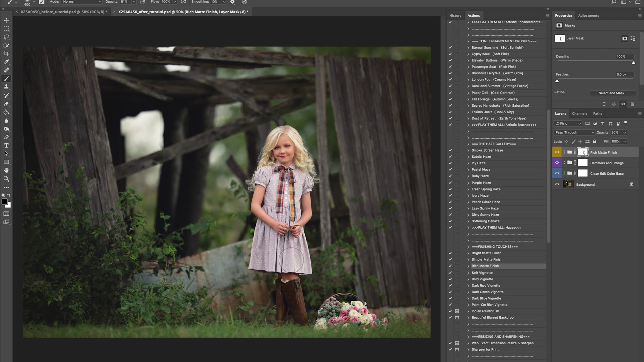Click the delete mask trash icon
Viewport: 644px width, 362px height.
pyautogui.click(x=632, y=104)
